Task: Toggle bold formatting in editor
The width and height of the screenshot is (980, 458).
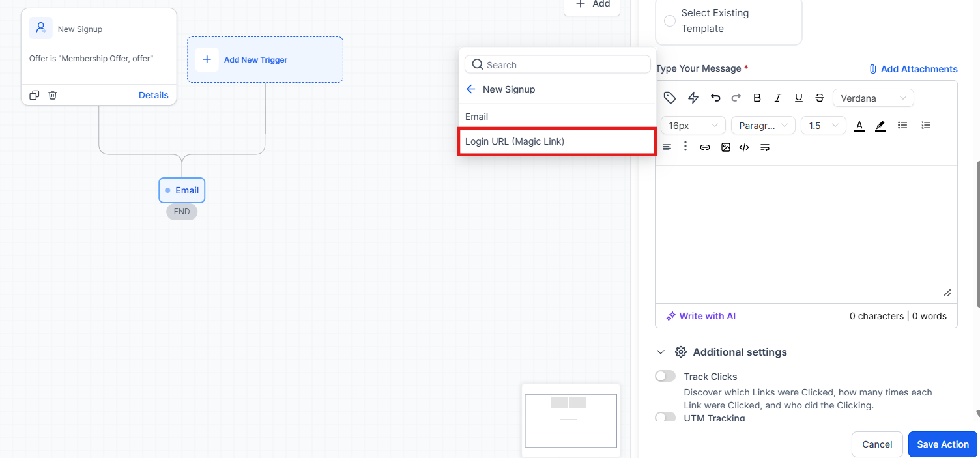Action: [757, 98]
